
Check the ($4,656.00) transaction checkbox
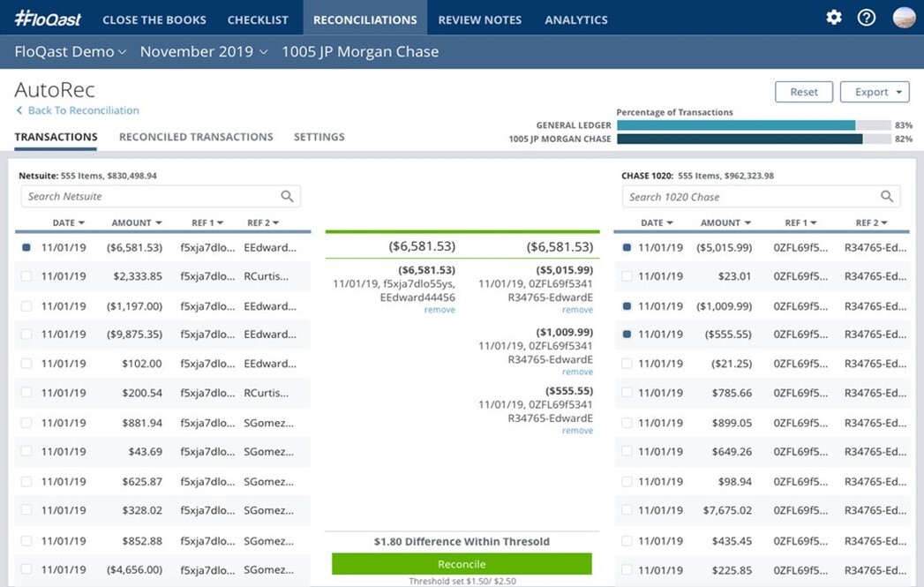(25, 568)
